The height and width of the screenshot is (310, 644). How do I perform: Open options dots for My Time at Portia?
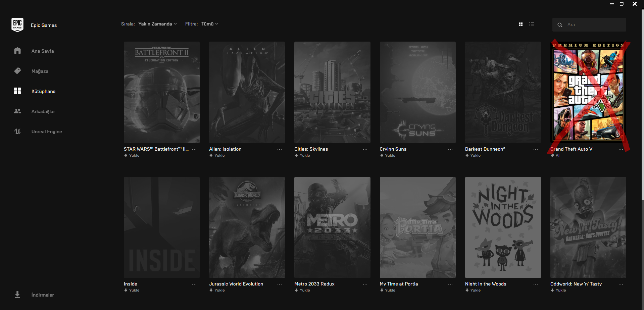pyautogui.click(x=450, y=284)
